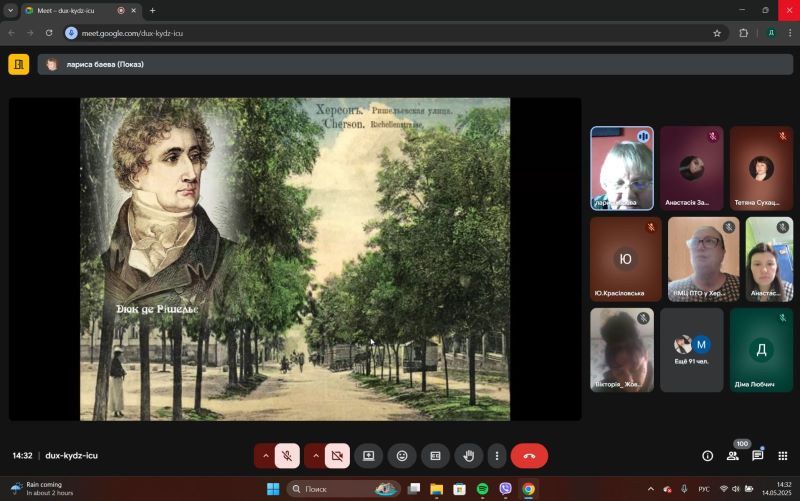This screenshot has height=501, width=800.
Task: Select the Анастасія За... participant tile
Action: tap(691, 168)
